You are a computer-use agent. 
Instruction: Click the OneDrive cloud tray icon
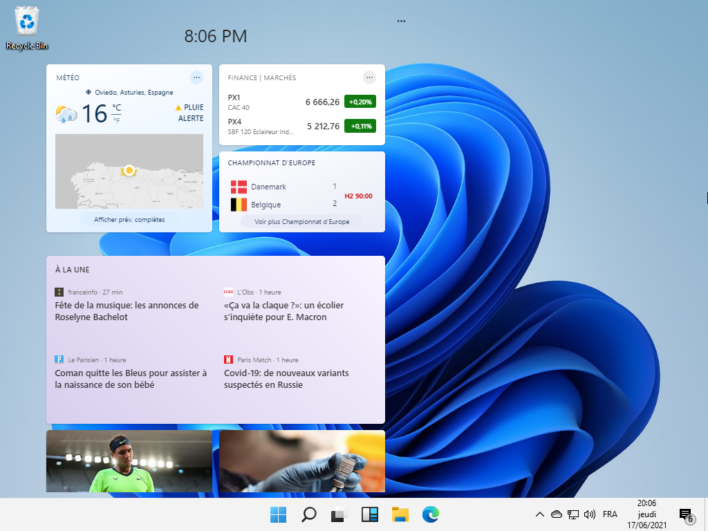pos(556,514)
